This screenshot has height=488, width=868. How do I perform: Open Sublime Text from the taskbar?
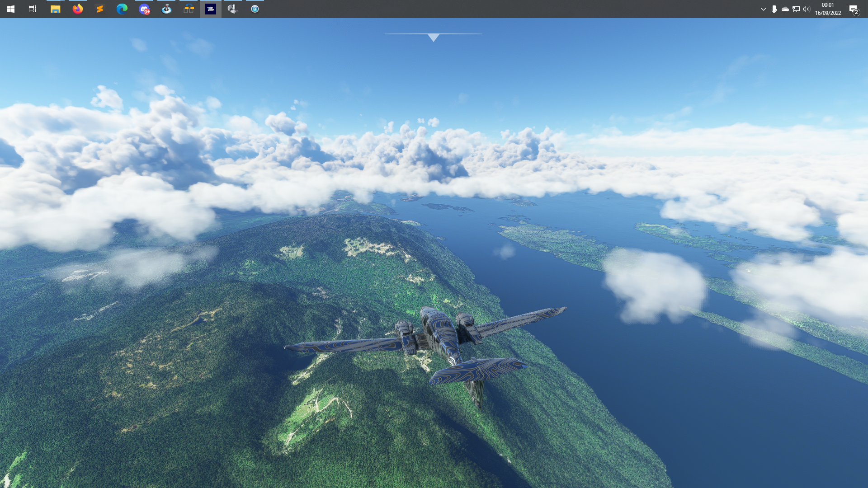coord(99,9)
